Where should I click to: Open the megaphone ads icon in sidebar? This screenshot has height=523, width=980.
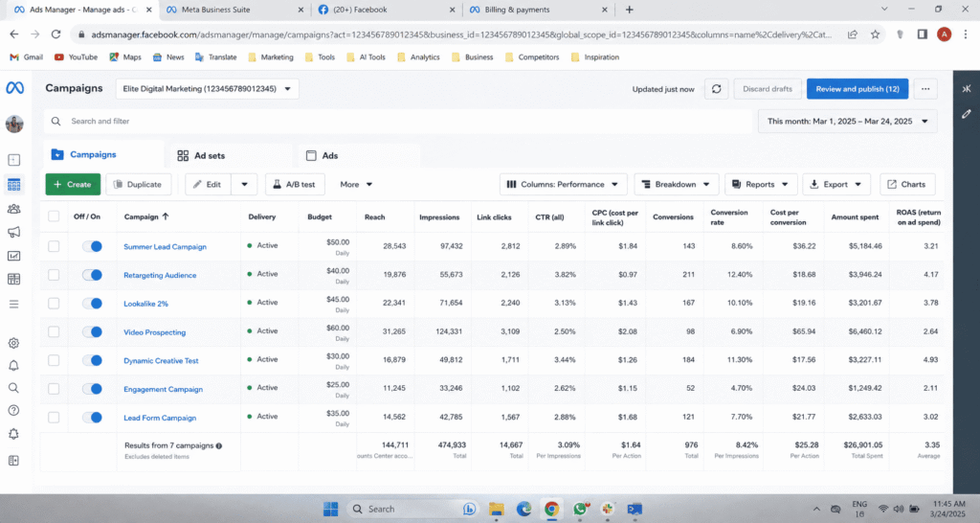tap(13, 232)
